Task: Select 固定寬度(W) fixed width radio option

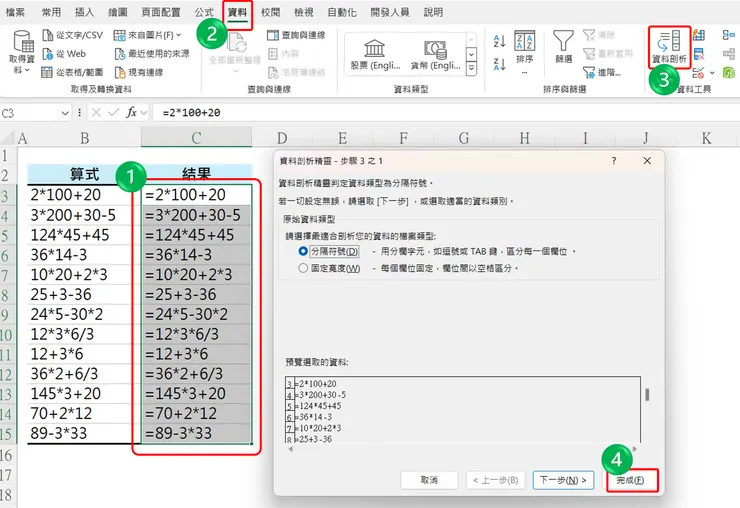Action: [x=303, y=268]
